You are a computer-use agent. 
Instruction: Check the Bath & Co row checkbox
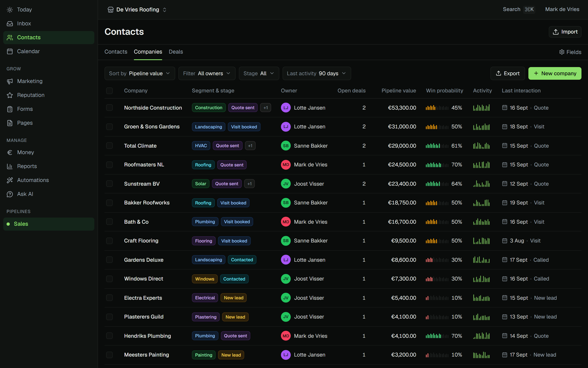point(109,222)
